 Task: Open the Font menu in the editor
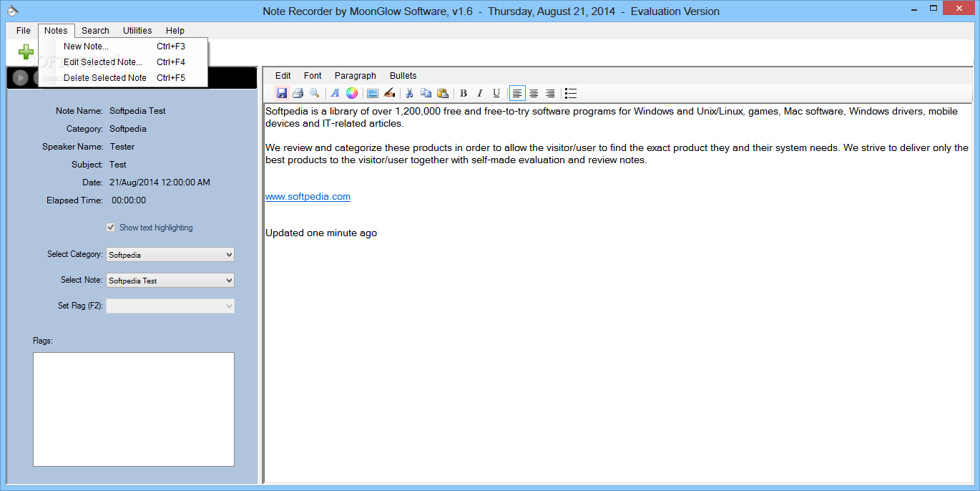tap(313, 76)
